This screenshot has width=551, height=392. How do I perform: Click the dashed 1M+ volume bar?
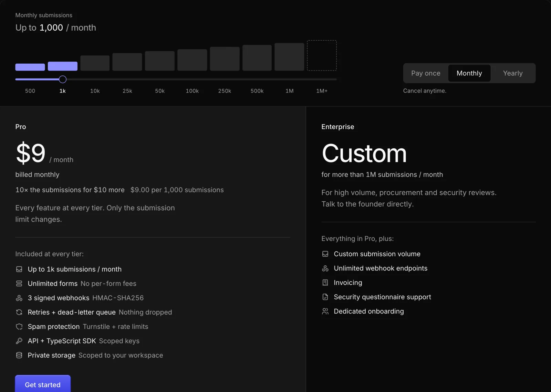click(322, 55)
